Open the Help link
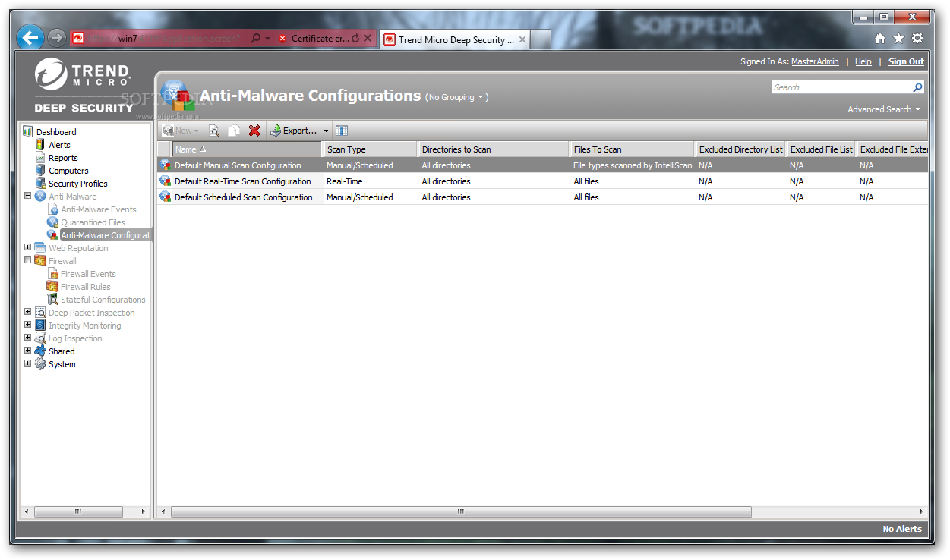The height and width of the screenshot is (560, 950). [863, 61]
